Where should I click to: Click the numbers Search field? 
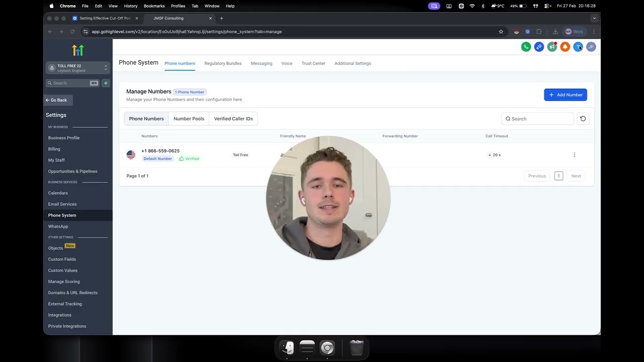(537, 119)
